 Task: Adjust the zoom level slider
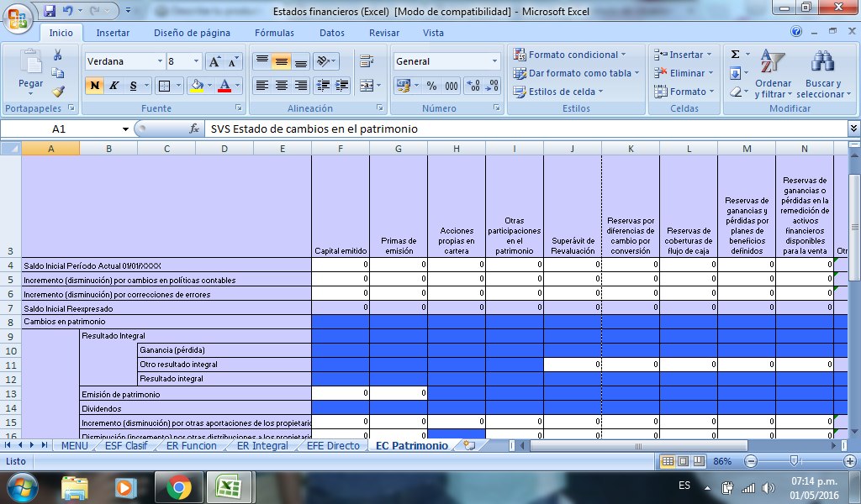click(x=794, y=461)
